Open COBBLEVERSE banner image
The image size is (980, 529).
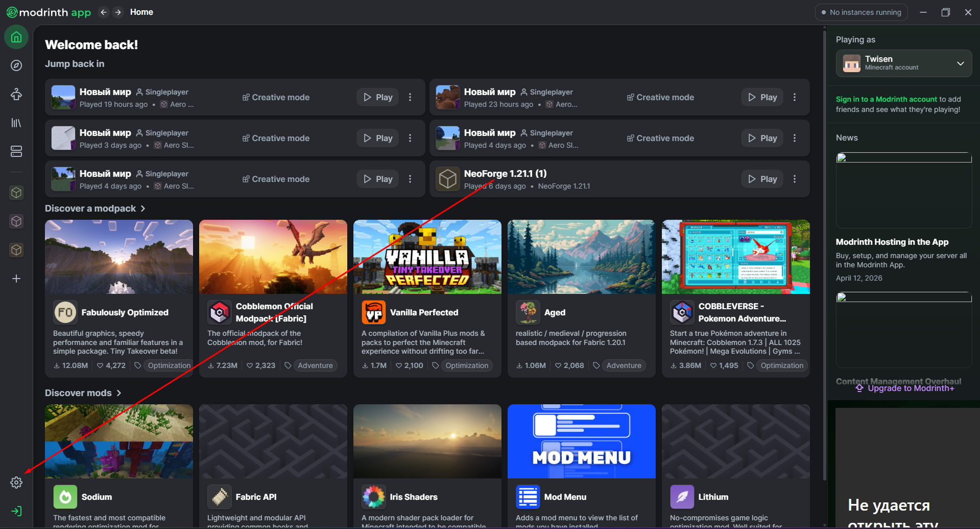pyautogui.click(x=736, y=257)
